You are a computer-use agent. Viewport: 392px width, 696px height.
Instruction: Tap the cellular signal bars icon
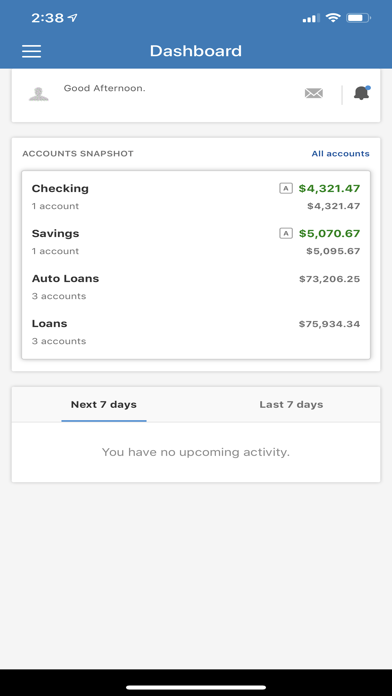311,18
